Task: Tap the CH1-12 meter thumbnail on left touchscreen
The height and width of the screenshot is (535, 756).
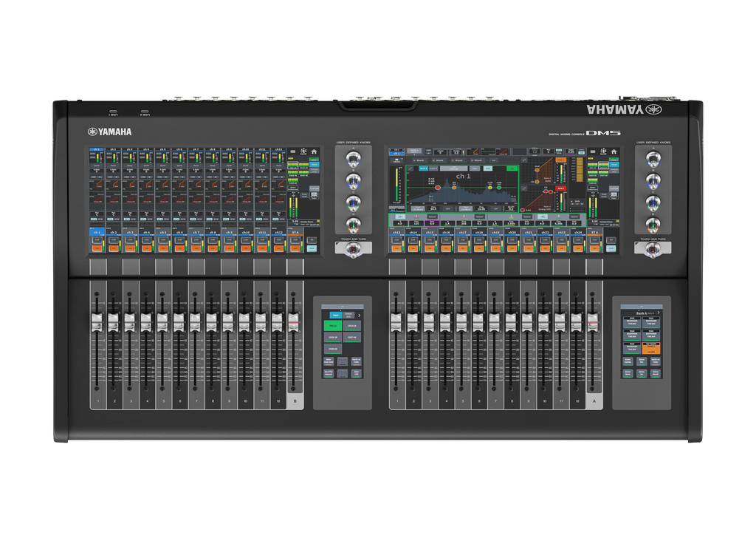Action: [x=292, y=166]
